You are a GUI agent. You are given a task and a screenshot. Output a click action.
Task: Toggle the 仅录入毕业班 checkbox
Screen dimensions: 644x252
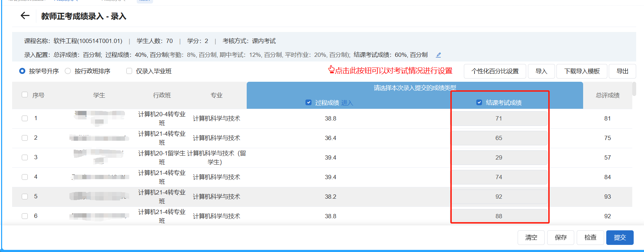coord(129,71)
